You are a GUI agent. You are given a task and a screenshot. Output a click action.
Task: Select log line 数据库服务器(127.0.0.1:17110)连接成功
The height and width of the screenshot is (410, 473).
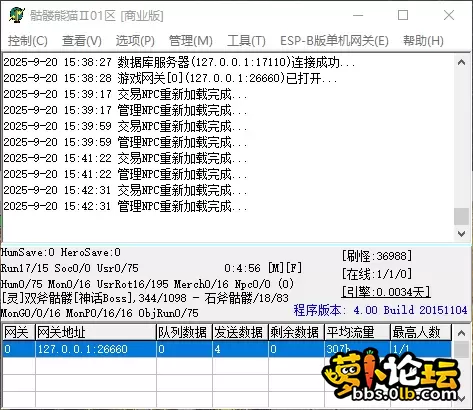tap(179, 62)
